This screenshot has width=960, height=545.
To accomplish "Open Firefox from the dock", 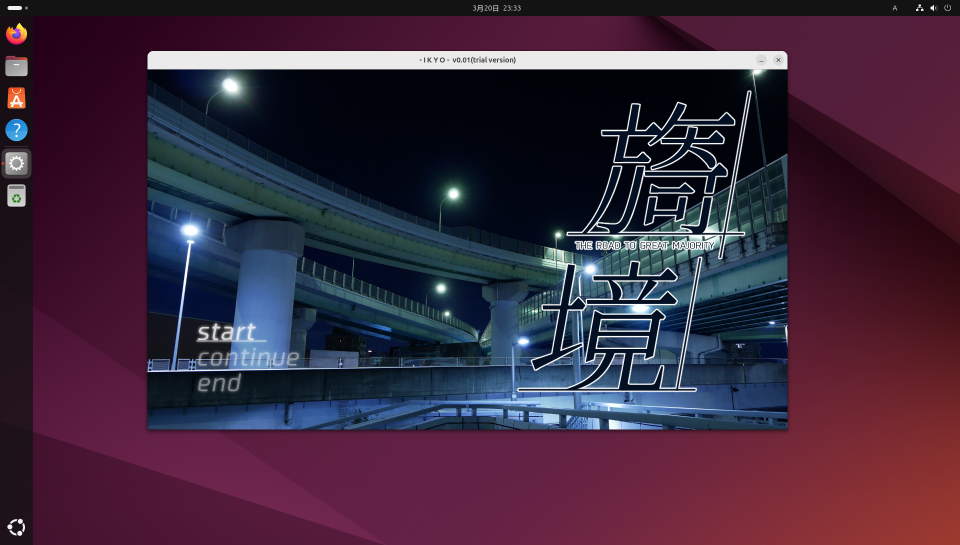I will [16, 34].
